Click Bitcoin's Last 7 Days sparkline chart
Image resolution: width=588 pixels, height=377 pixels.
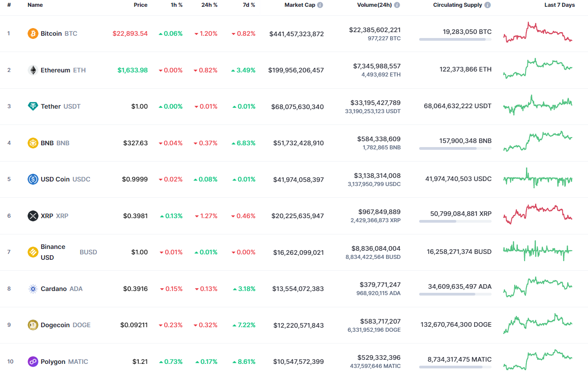point(537,33)
